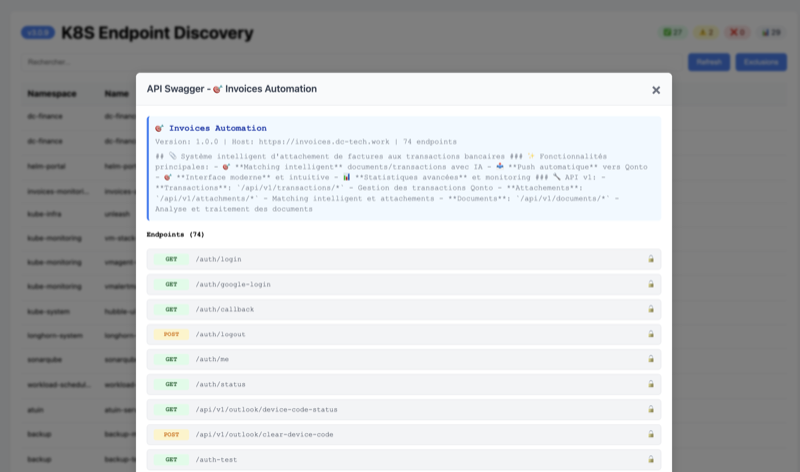Image resolution: width=800 pixels, height=472 pixels.
Task: Click the lock icon on device-code-status endpoint
Action: 650,409
